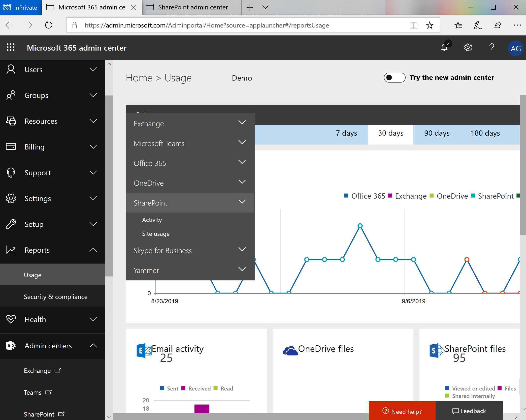
Task: Click the add notes pen icon
Action: pyautogui.click(x=478, y=25)
